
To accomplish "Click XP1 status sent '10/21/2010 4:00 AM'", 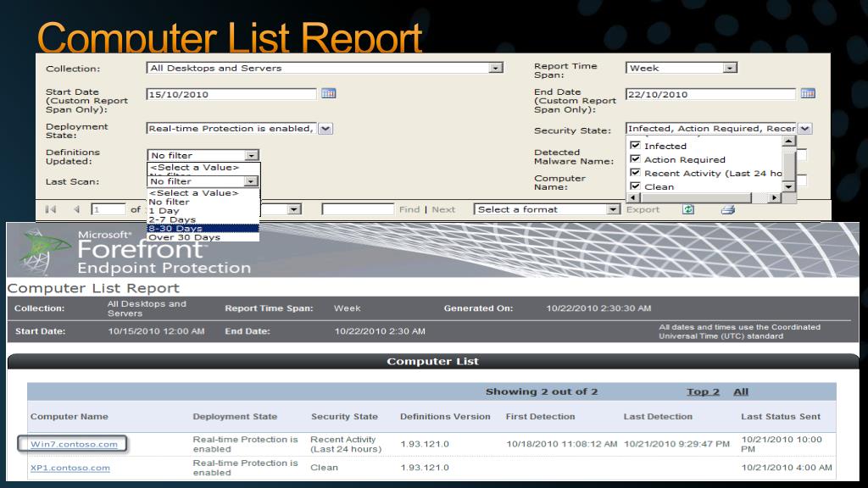I will point(786,468).
